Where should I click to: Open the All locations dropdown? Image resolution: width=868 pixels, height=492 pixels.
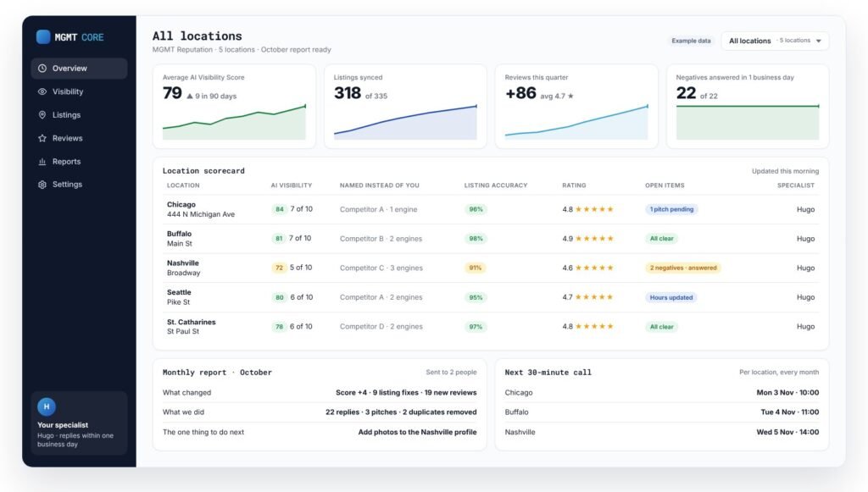[775, 41]
